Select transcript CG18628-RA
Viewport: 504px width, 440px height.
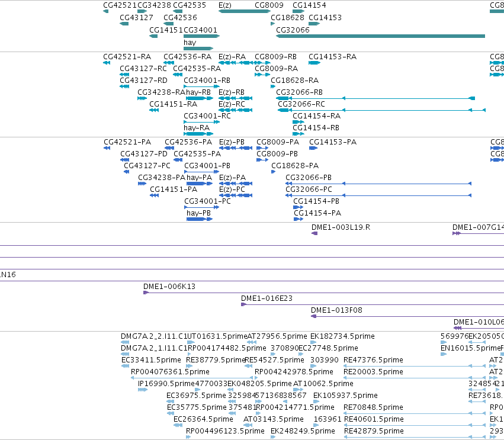coord(294,81)
